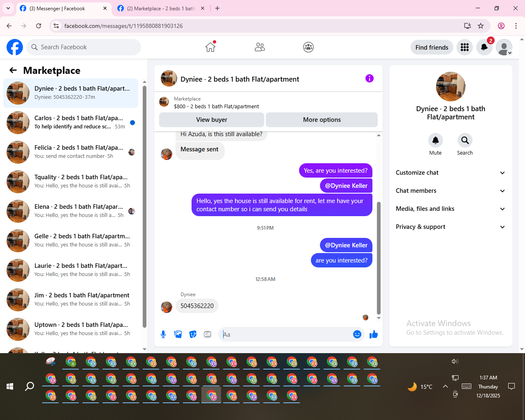Image resolution: width=525 pixels, height=420 pixels.
Task: Choose a GIF icon
Action: (208, 334)
